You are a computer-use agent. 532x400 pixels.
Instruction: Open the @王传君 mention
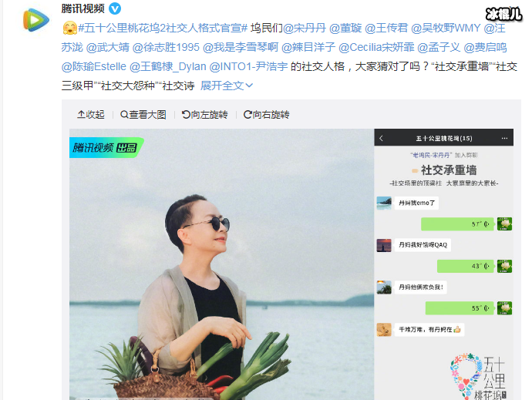pos(386,28)
